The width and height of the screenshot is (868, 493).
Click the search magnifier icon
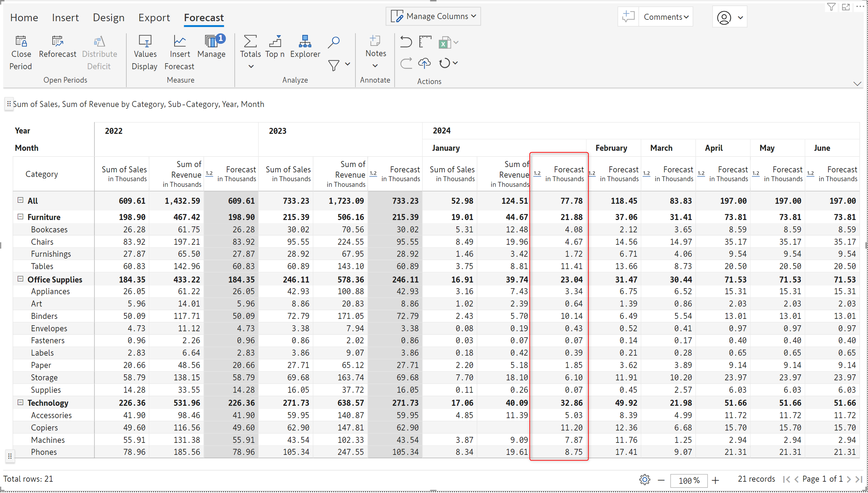tap(333, 42)
